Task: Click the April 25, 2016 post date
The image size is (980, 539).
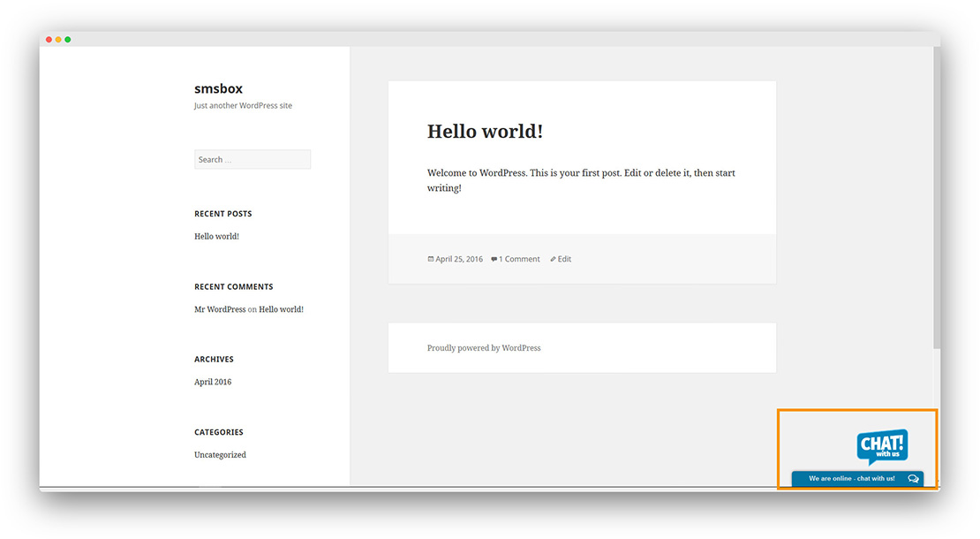Action: (x=459, y=259)
